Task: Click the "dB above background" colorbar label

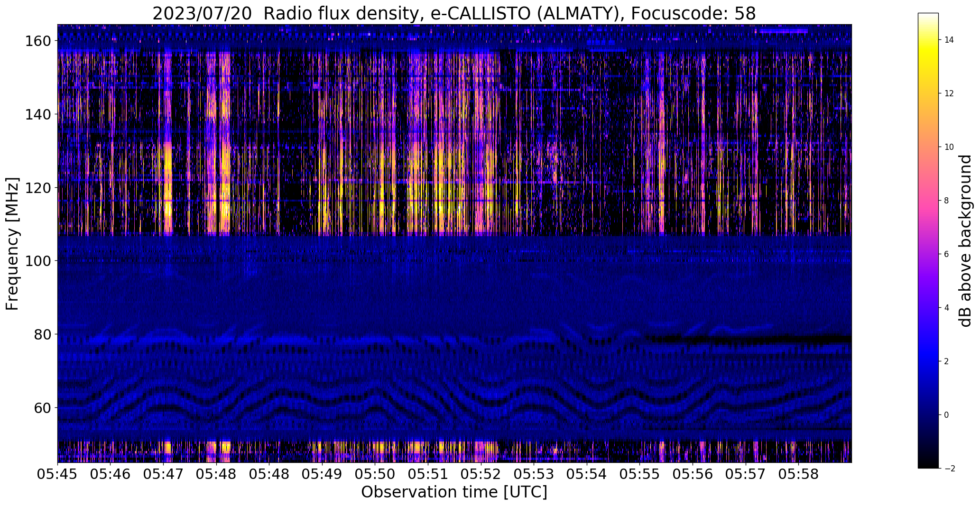Action: tap(965, 241)
